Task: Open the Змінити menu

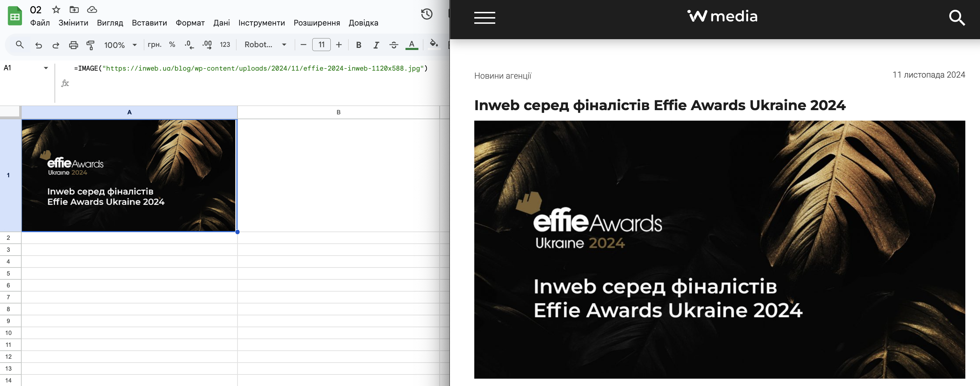Action: point(73,23)
